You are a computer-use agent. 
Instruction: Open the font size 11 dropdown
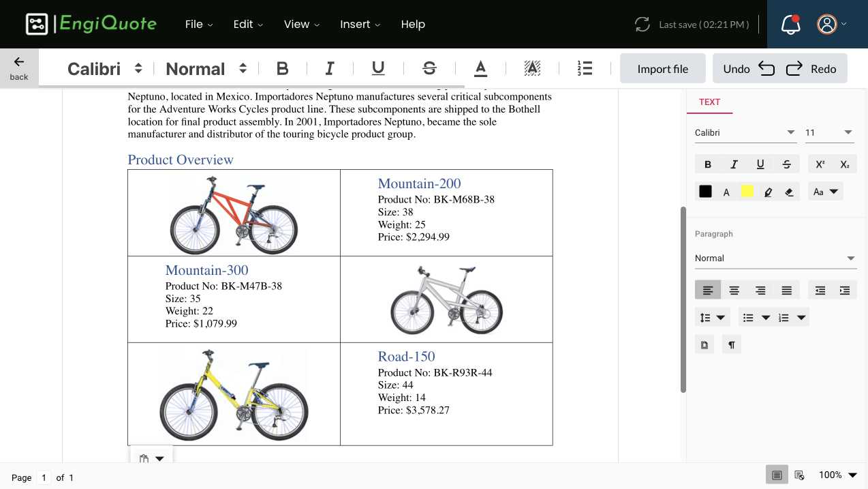point(829,133)
